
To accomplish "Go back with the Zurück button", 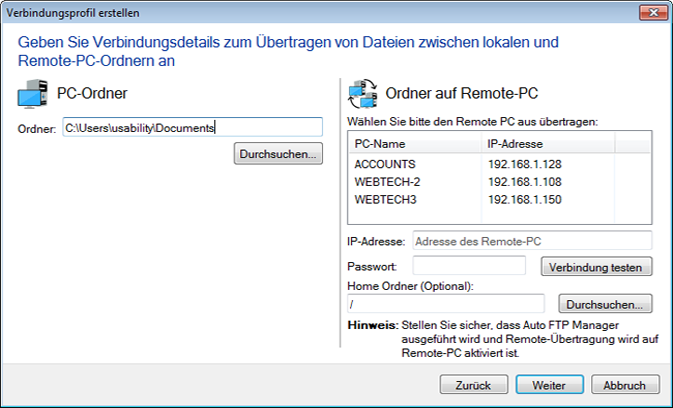I will pos(472,385).
